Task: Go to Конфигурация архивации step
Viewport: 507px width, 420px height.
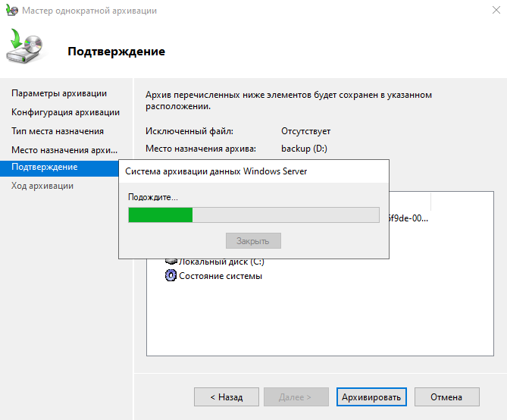Action: 66,112
